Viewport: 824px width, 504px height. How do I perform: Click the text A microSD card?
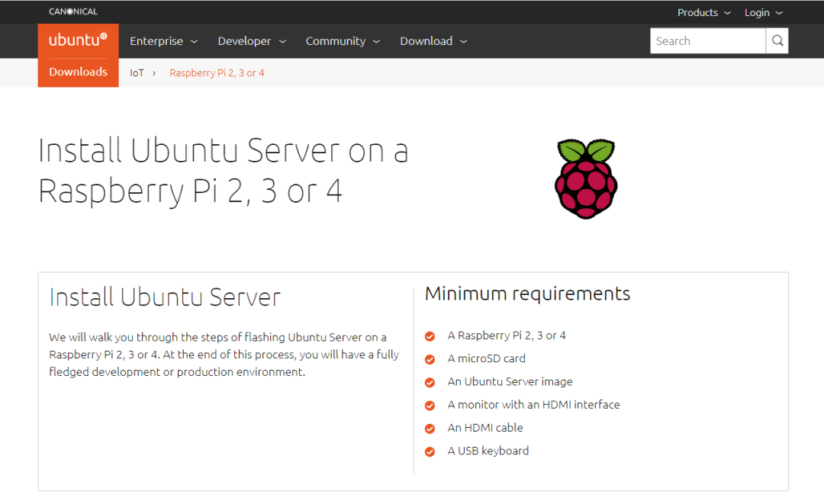click(486, 358)
